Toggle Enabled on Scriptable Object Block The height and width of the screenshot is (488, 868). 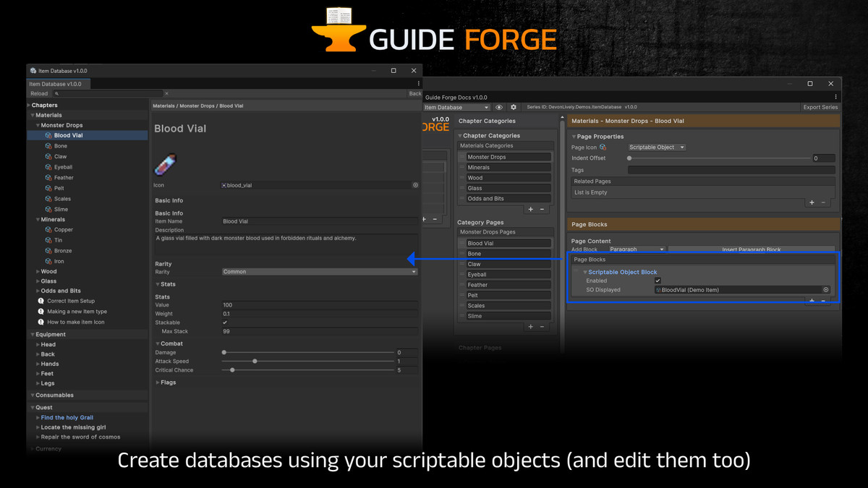click(x=658, y=281)
